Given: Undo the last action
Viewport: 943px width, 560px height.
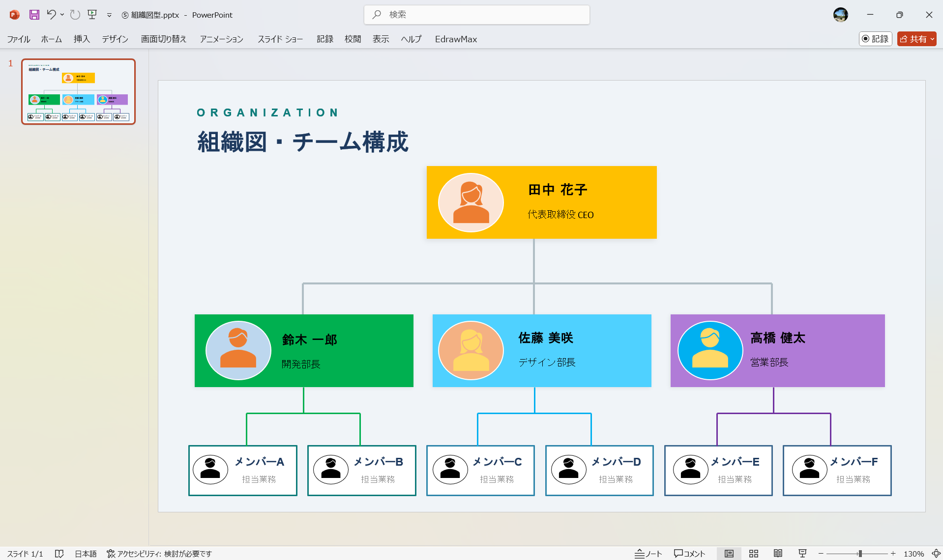Looking at the screenshot, I should (x=51, y=15).
